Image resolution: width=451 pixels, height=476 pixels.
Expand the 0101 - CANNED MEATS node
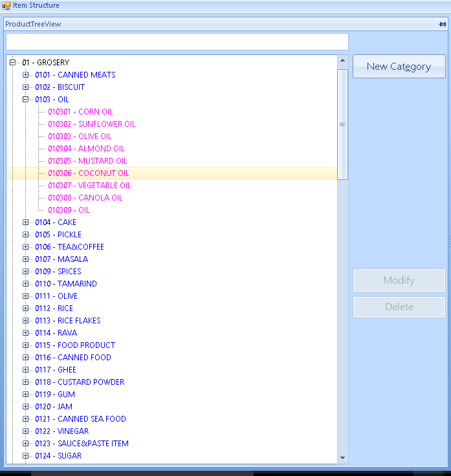point(26,75)
